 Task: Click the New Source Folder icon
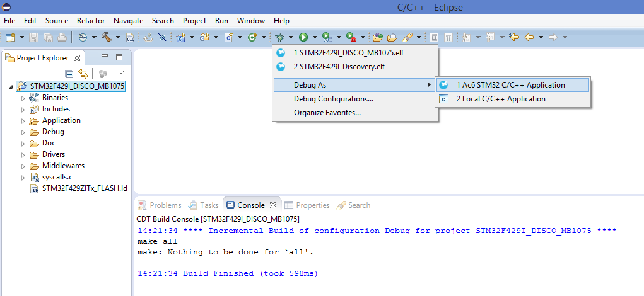tap(204, 37)
